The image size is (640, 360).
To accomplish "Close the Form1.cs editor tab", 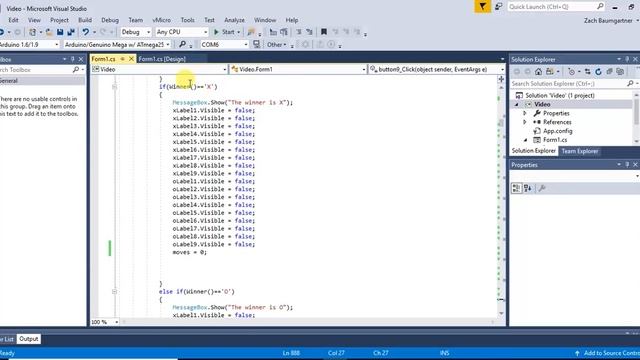I will [x=131, y=59].
